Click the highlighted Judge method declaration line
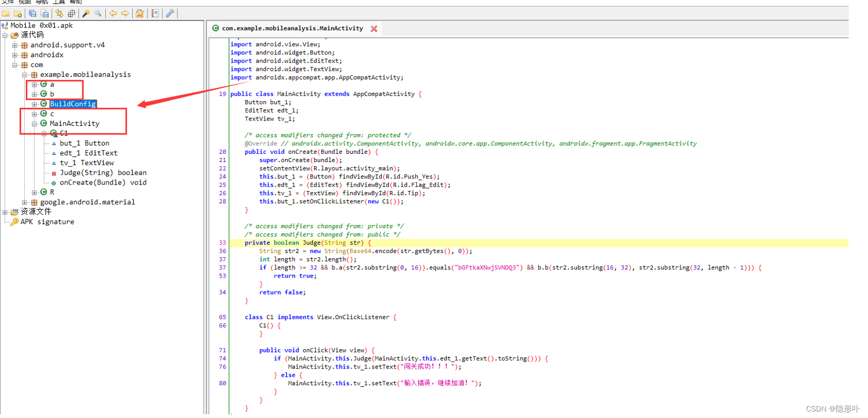The width and height of the screenshot is (868, 418). point(538,243)
